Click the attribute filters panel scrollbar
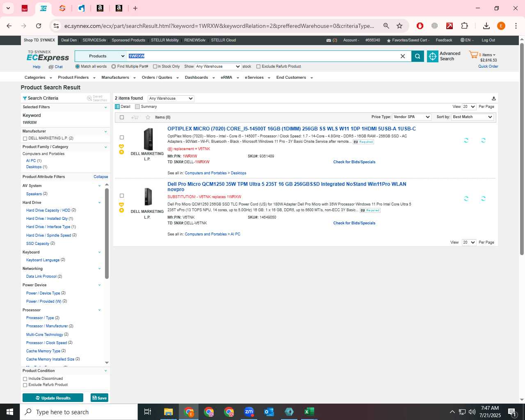Viewport: 525px width, 420px height. click(107, 233)
